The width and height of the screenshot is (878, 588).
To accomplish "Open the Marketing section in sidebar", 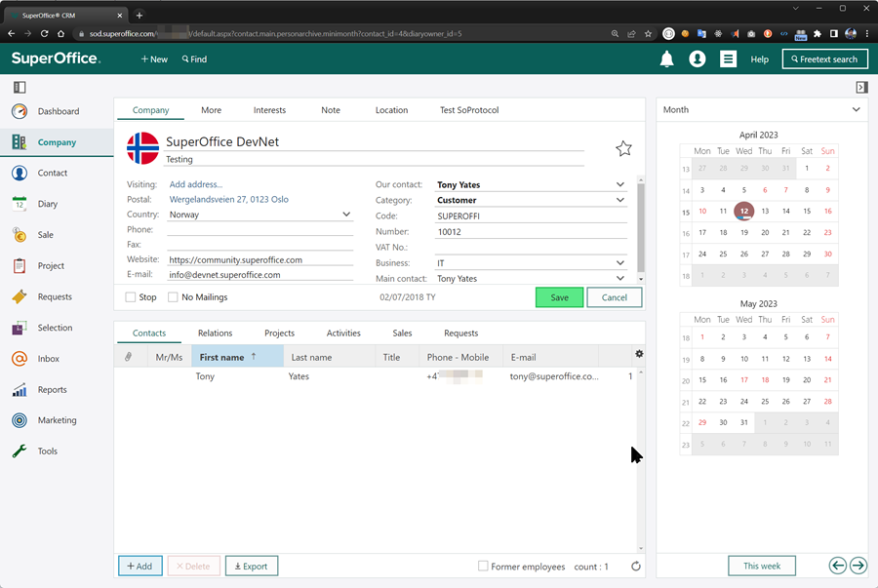I will pyautogui.click(x=57, y=420).
